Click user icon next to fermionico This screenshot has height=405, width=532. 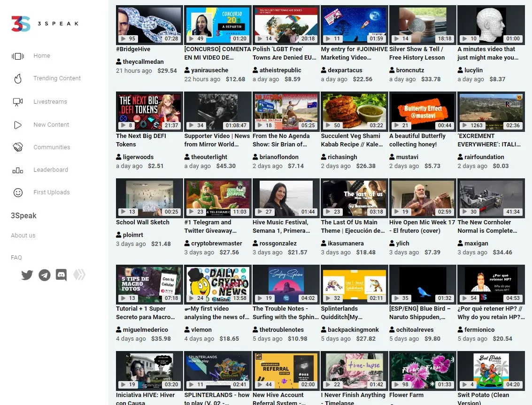pyautogui.click(x=461, y=330)
